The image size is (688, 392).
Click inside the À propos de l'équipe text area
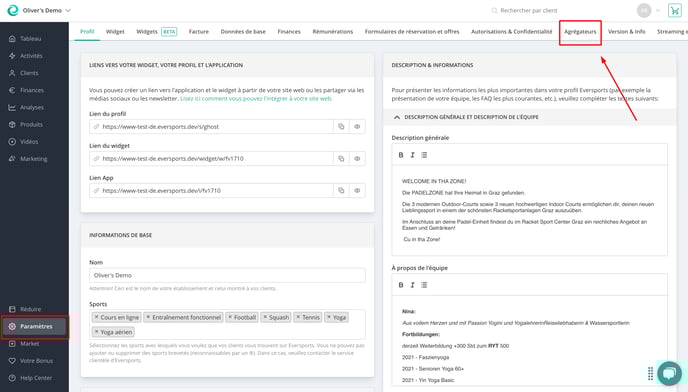[x=530, y=342]
